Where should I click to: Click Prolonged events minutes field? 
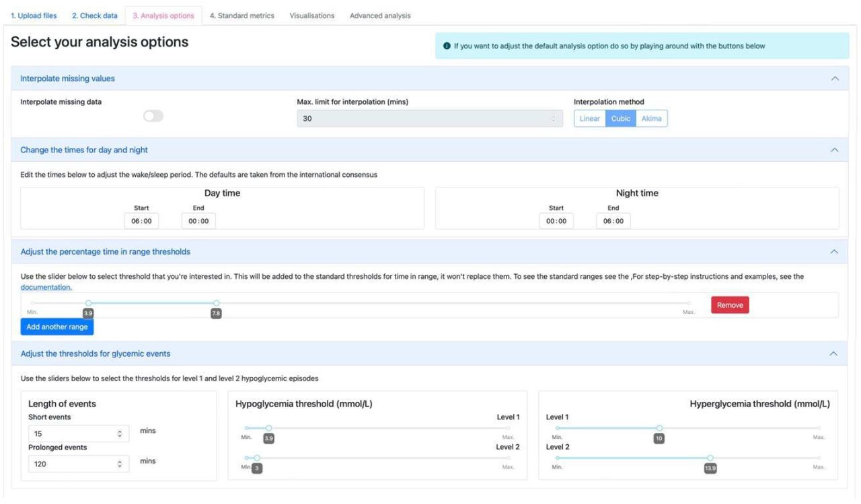coord(79,464)
